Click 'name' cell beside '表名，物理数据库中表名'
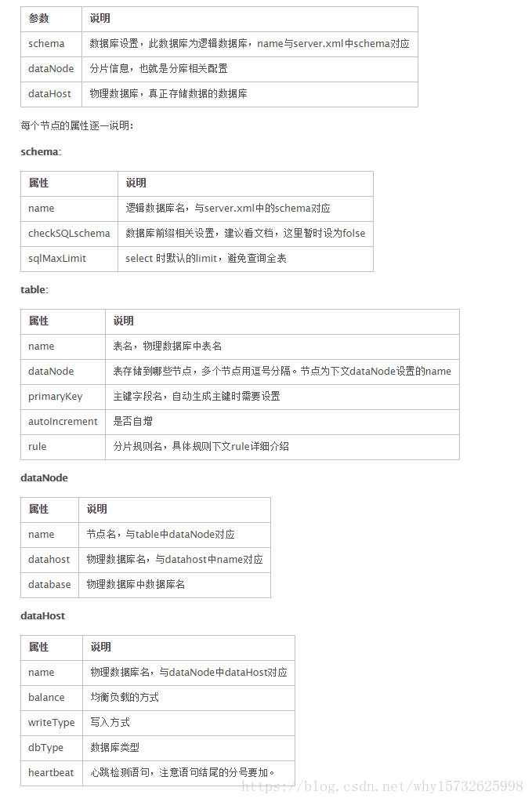This screenshot has height=802, width=532. click(x=63, y=347)
